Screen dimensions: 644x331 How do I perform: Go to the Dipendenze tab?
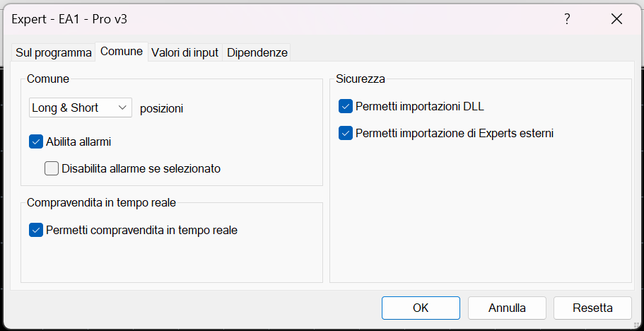click(257, 53)
